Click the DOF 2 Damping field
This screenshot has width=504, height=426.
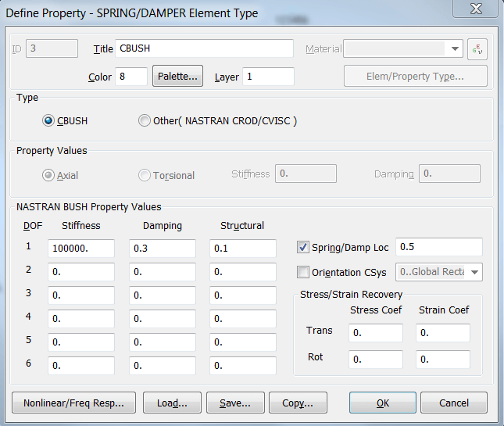coord(163,272)
